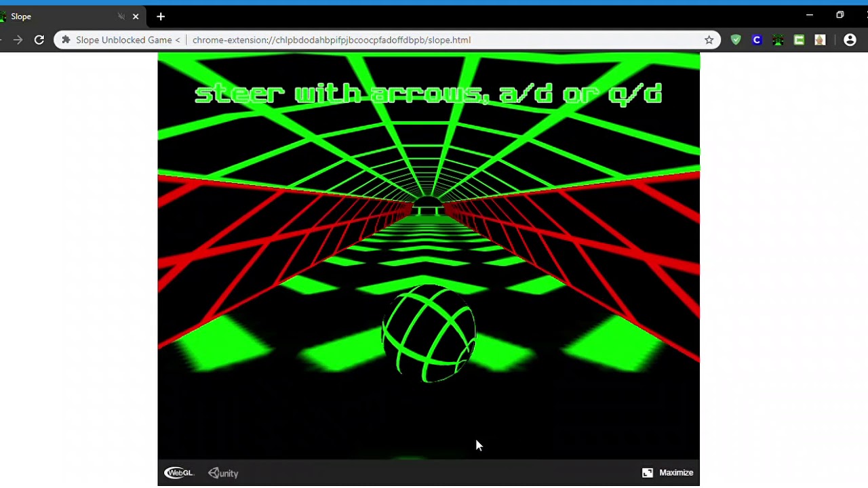Click the extension puzzle icon in address bar
The height and width of the screenshot is (488, 868).
[66, 40]
